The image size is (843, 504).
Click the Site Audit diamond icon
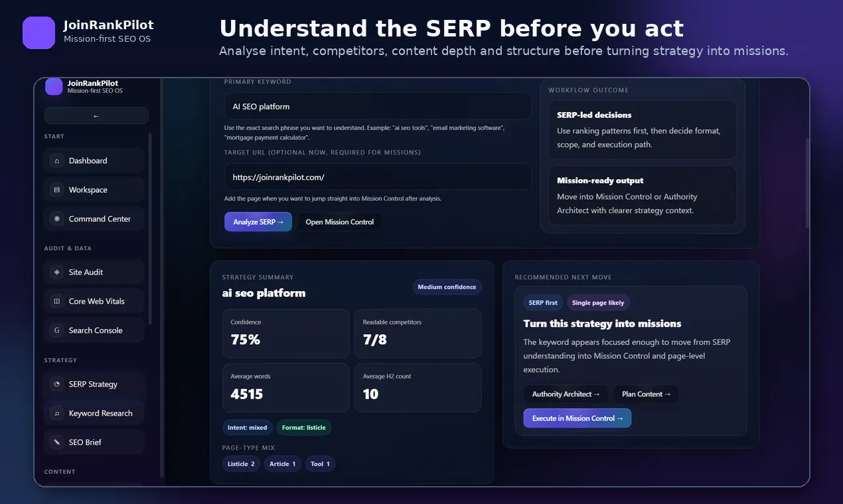(x=56, y=272)
